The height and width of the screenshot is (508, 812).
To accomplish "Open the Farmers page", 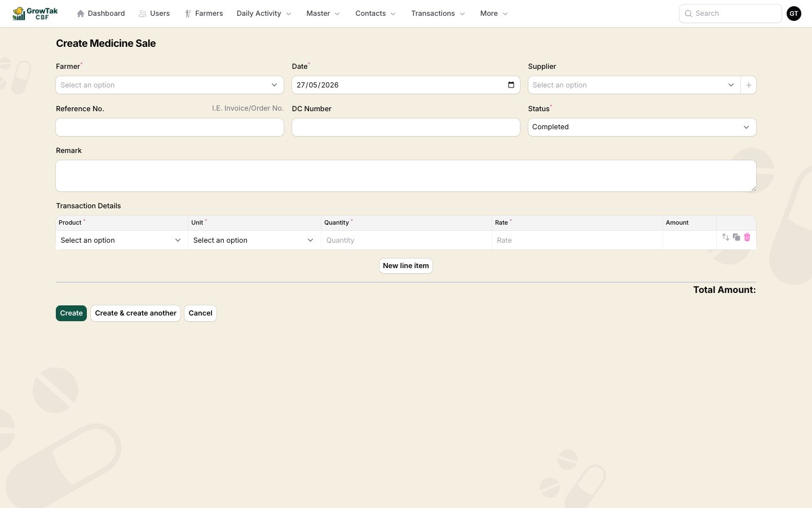I will (204, 14).
